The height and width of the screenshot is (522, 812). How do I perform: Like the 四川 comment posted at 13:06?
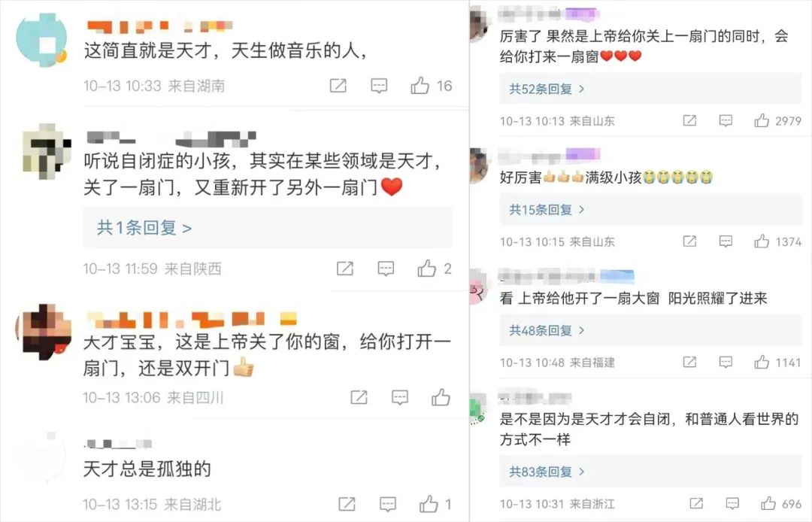click(441, 397)
